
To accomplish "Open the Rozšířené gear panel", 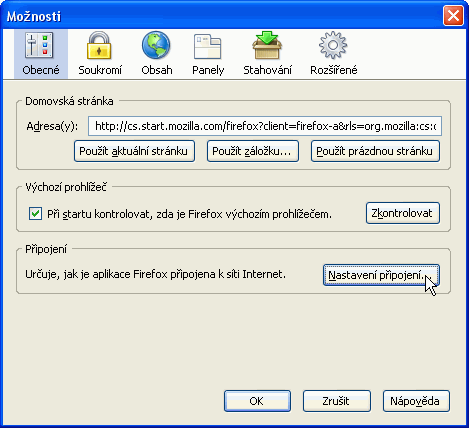I will [x=333, y=54].
